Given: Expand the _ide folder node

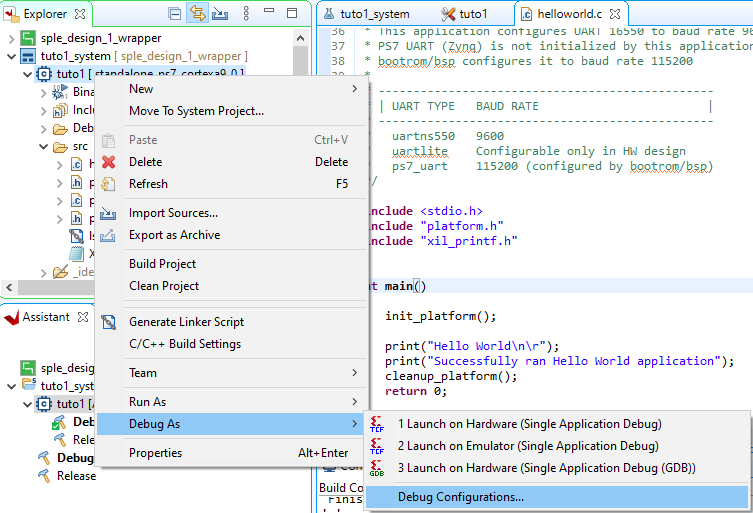Looking at the screenshot, I should [x=43, y=273].
